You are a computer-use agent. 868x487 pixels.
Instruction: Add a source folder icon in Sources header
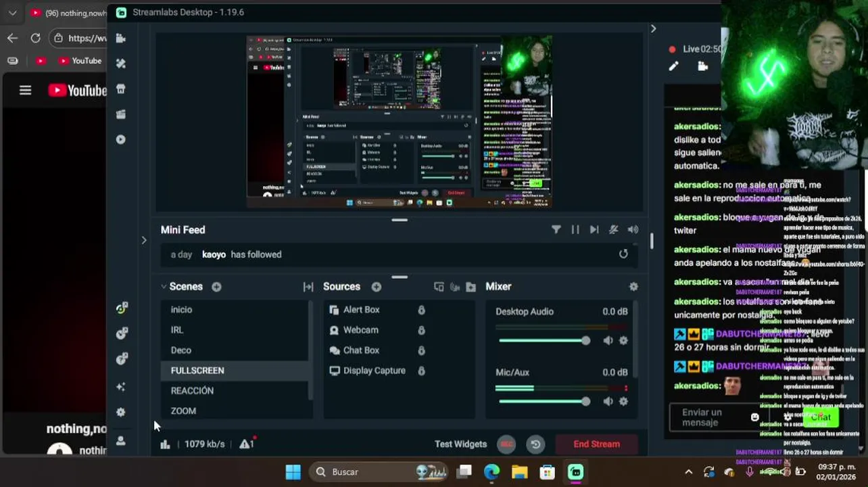tap(471, 287)
